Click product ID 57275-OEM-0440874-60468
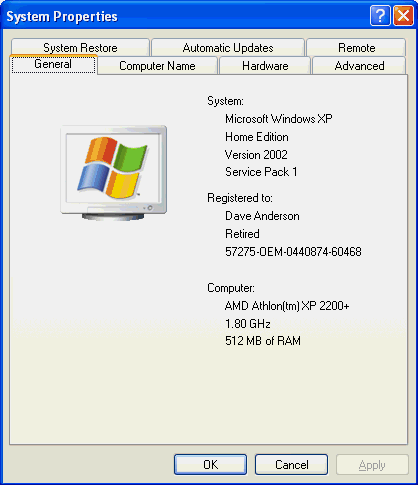 (x=293, y=251)
